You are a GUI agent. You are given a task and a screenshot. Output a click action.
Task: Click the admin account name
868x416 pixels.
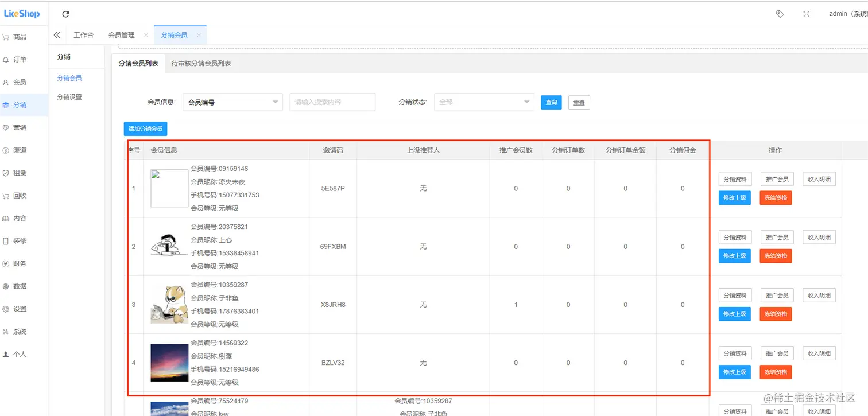(848, 14)
